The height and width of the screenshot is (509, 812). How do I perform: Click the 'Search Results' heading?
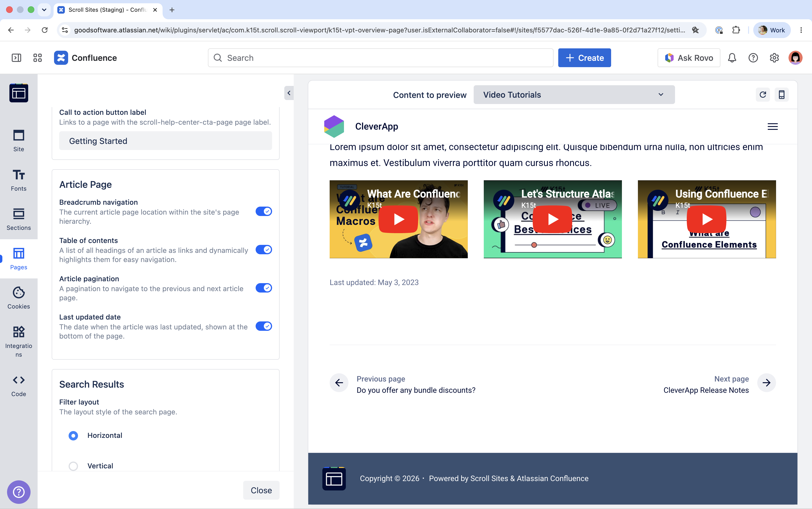point(92,384)
